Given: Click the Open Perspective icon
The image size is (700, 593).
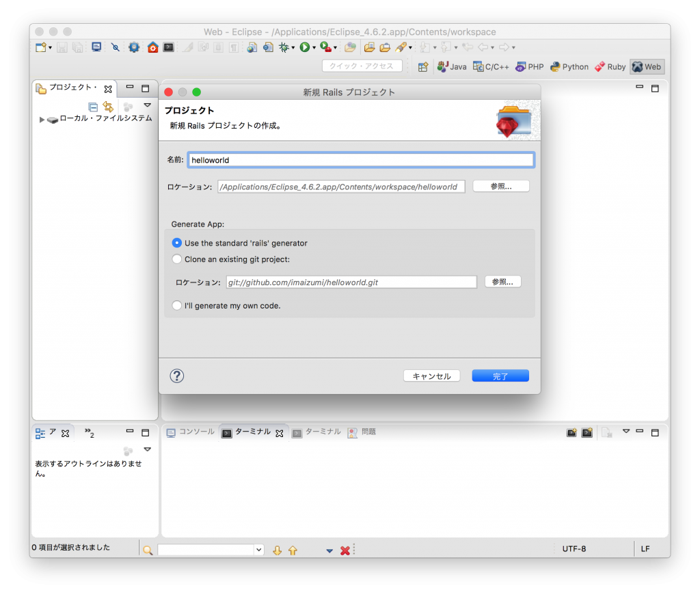Looking at the screenshot, I should (x=422, y=67).
